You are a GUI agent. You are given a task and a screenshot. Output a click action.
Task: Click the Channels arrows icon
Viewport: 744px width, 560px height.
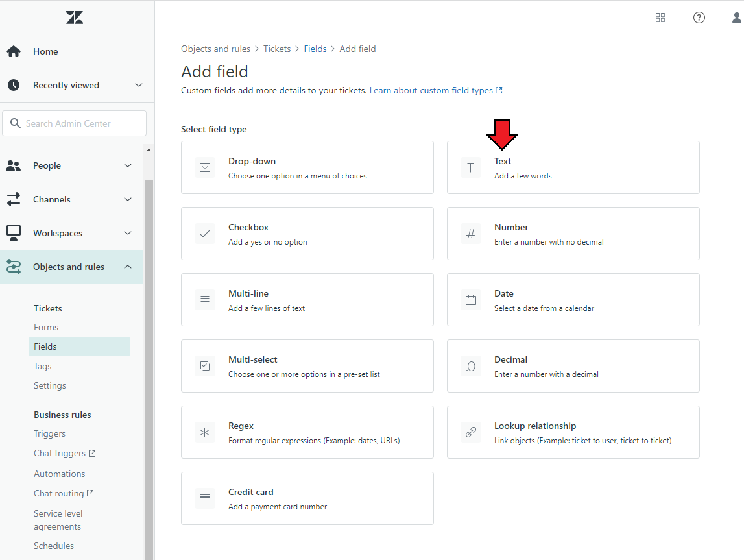14,199
